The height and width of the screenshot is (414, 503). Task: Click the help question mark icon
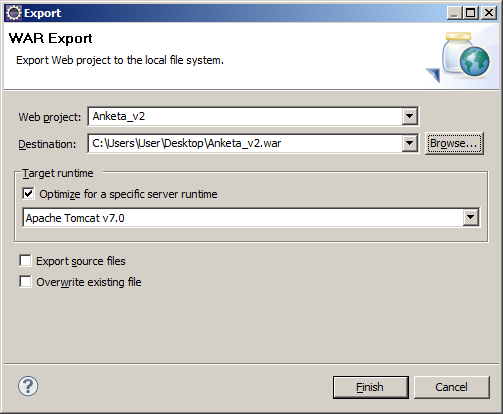tap(28, 386)
